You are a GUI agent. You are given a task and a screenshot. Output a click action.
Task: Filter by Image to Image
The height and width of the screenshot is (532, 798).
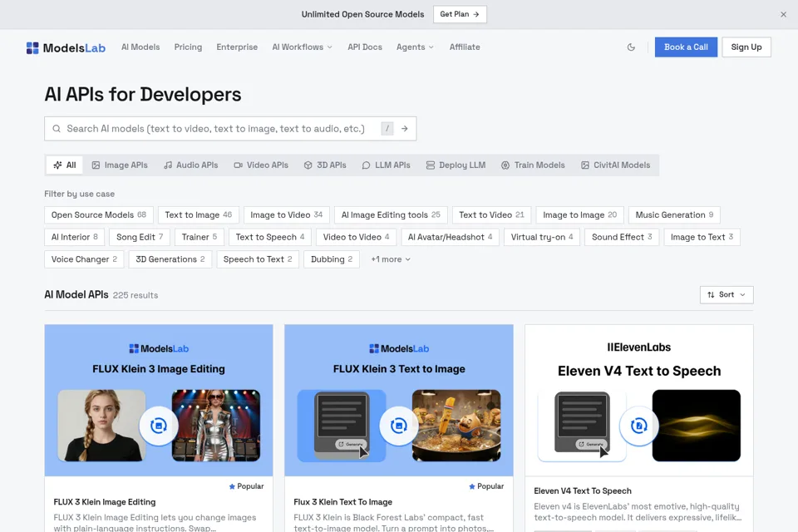(579, 215)
